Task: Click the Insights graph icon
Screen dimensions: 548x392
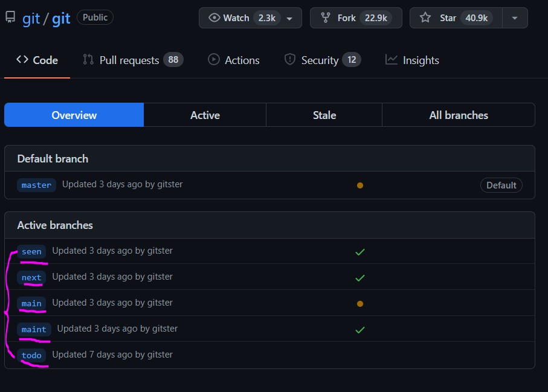Action: click(x=392, y=59)
